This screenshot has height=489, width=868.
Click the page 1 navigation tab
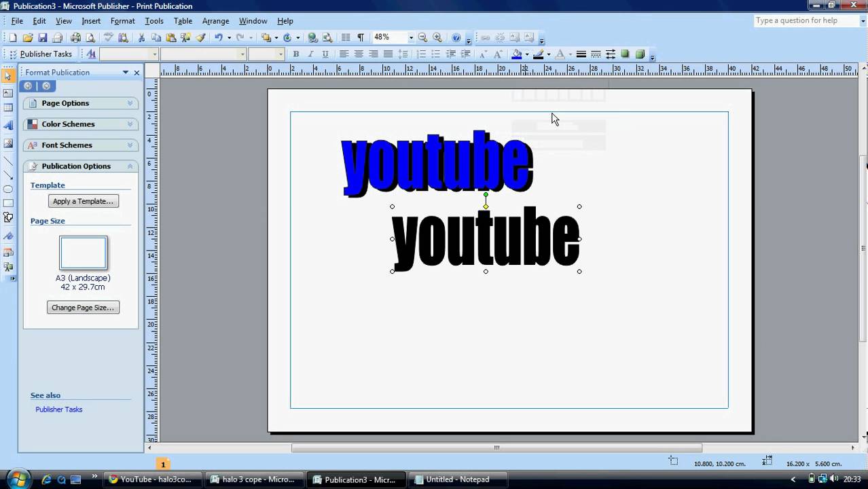(163, 464)
